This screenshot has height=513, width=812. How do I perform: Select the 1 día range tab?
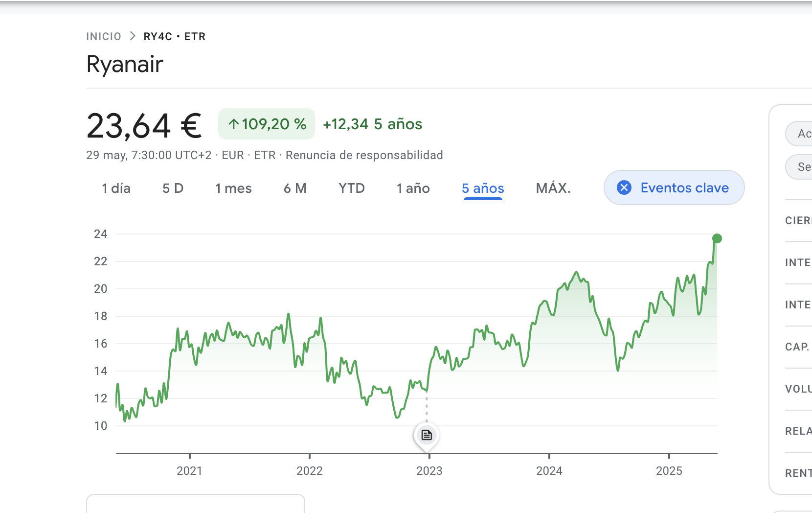point(116,188)
